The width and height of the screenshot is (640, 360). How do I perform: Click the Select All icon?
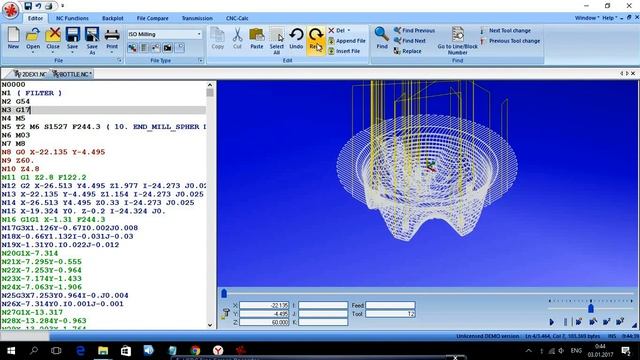point(277,35)
